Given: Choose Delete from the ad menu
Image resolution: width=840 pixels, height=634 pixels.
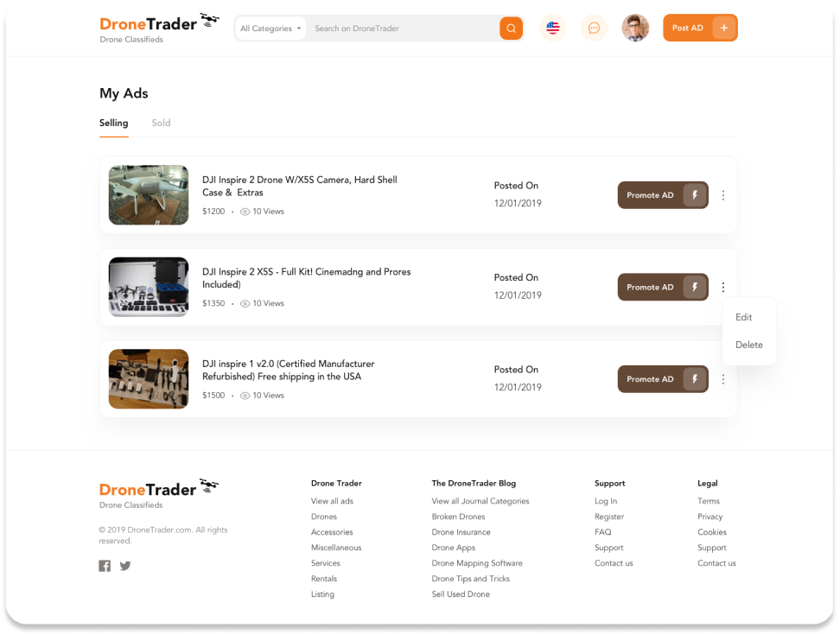Looking at the screenshot, I should (x=749, y=345).
